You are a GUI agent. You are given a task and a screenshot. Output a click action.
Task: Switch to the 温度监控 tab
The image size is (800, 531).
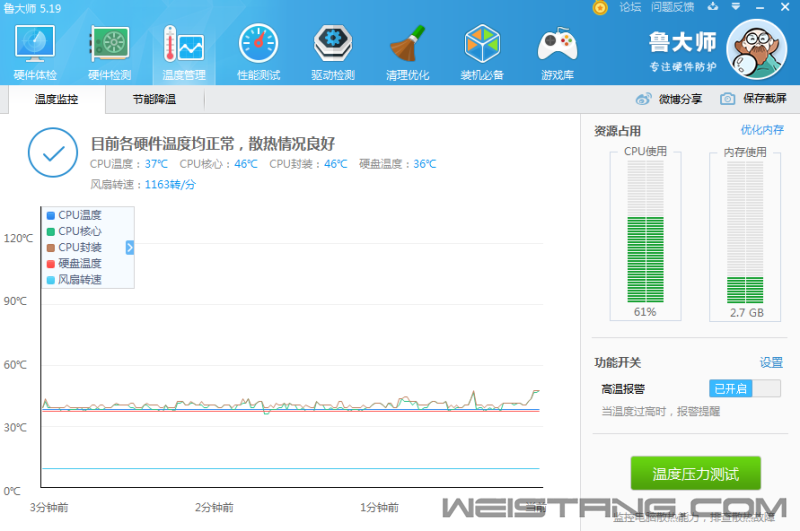point(57,99)
